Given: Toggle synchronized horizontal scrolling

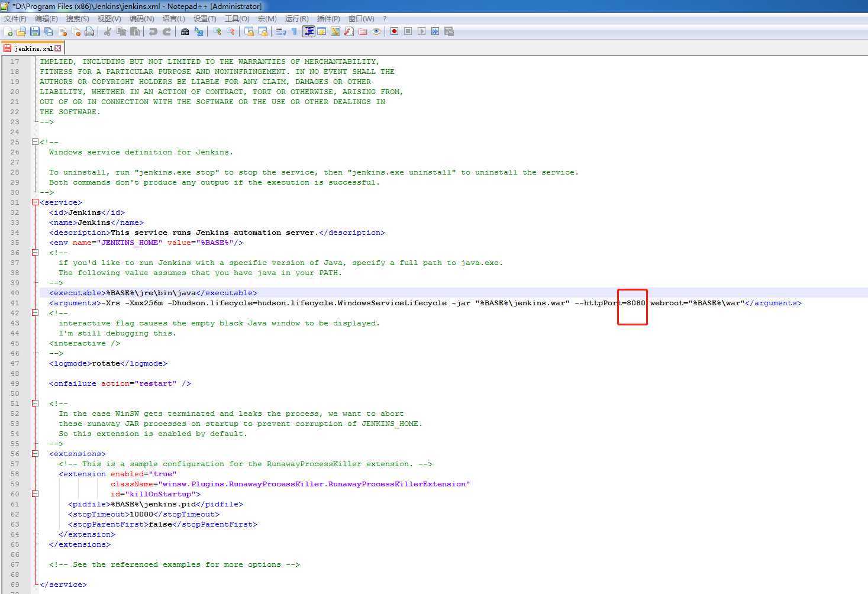Looking at the screenshot, I should click(x=262, y=31).
